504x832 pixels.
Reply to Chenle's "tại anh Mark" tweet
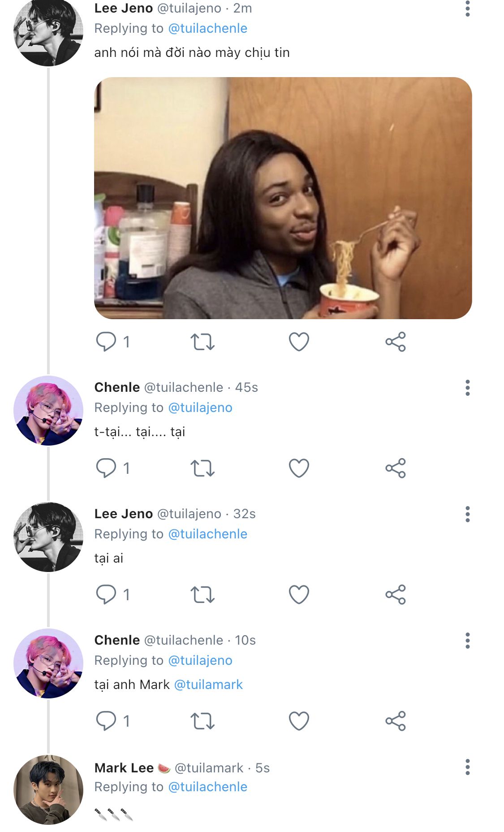point(106,721)
